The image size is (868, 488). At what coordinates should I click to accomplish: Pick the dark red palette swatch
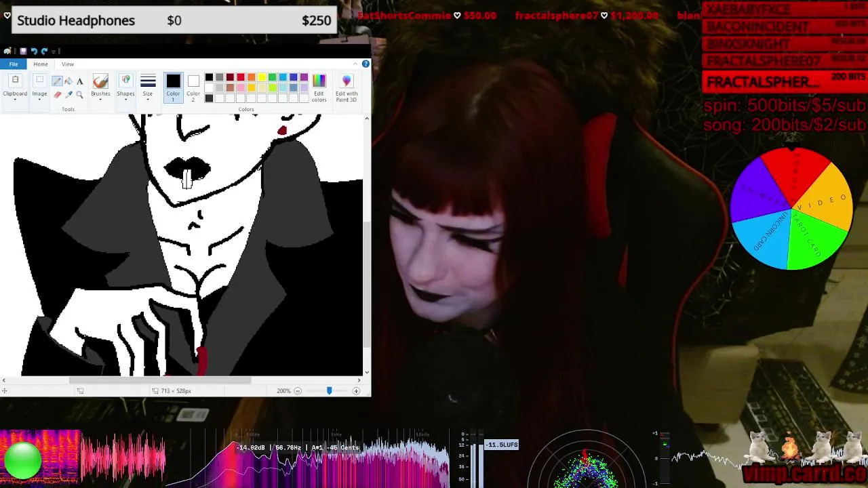pyautogui.click(x=230, y=77)
